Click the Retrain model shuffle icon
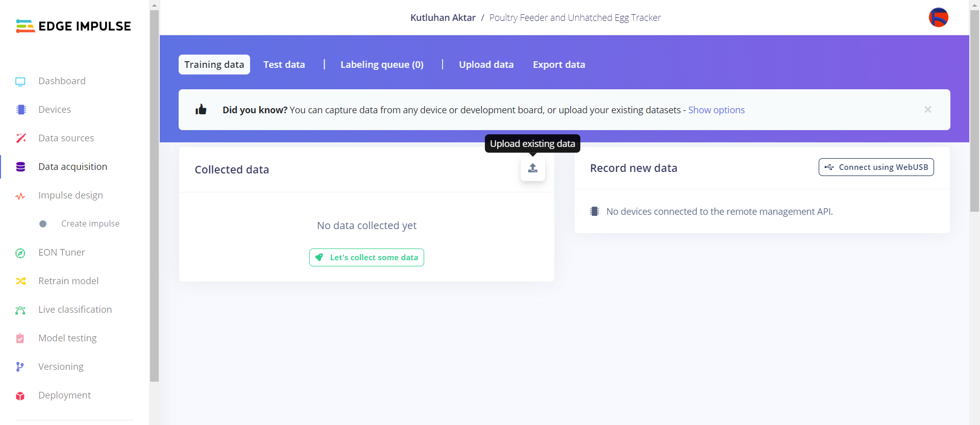Image resolution: width=980 pixels, height=425 pixels. tap(20, 281)
